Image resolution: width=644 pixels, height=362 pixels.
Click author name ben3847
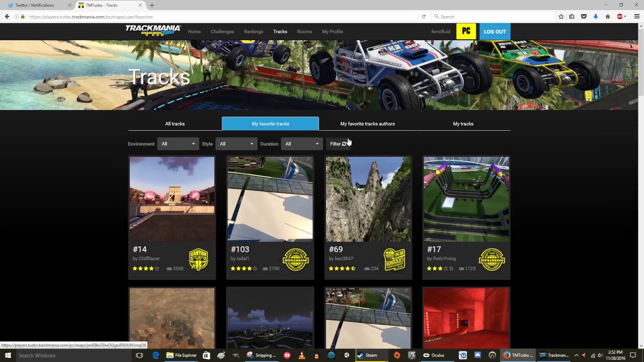tap(344, 258)
